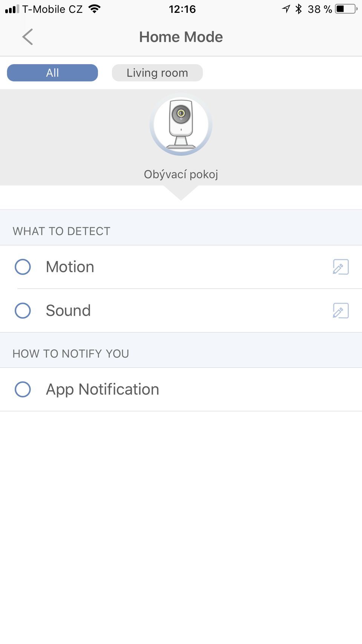Tap the Motion label text
Viewport: 362px width, 644px height.
click(70, 267)
